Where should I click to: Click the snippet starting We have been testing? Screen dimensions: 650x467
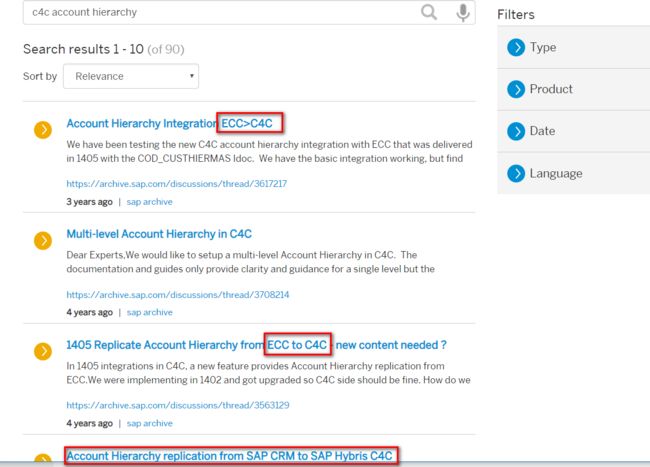(269, 151)
